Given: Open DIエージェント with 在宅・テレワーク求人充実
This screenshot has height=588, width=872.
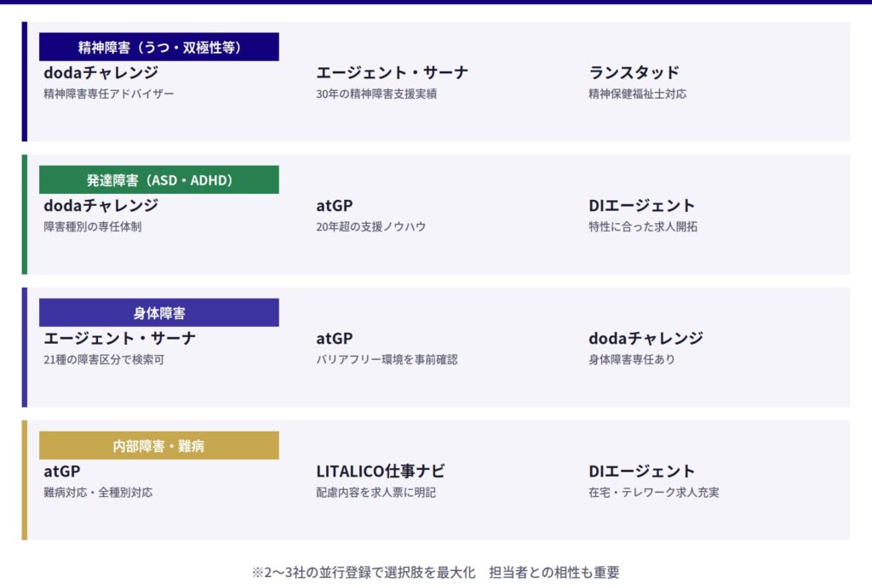Looking at the screenshot, I should pos(642,471).
